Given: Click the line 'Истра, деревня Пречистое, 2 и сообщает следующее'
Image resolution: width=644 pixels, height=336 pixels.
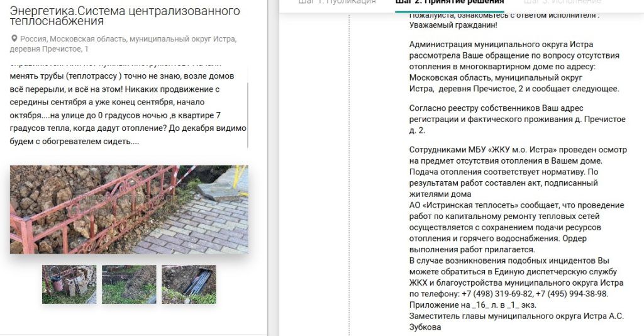Looking at the screenshot, I should pos(514,88).
